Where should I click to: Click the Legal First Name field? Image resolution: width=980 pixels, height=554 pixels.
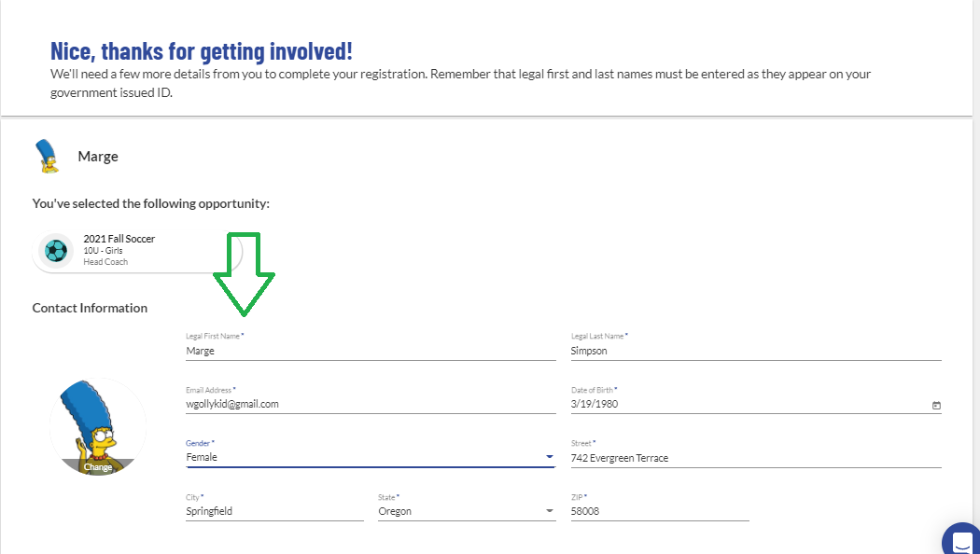pos(371,351)
